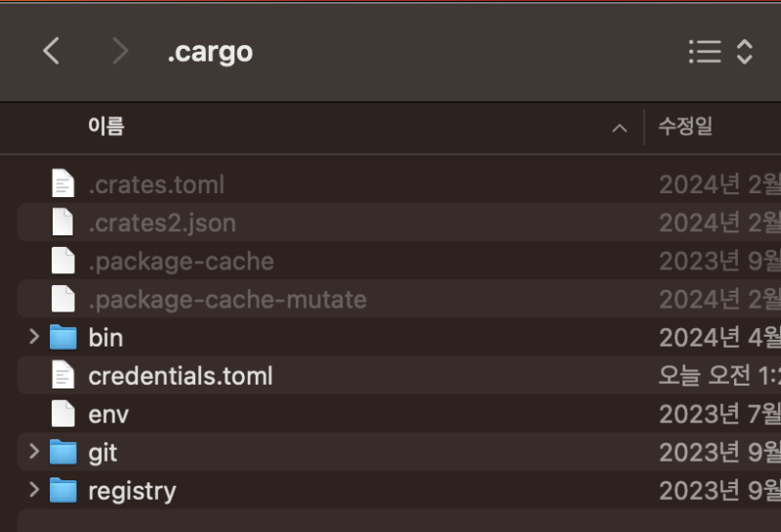Click the credentials.toml file icon
Image resolution: width=781 pixels, height=532 pixels.
(63, 376)
